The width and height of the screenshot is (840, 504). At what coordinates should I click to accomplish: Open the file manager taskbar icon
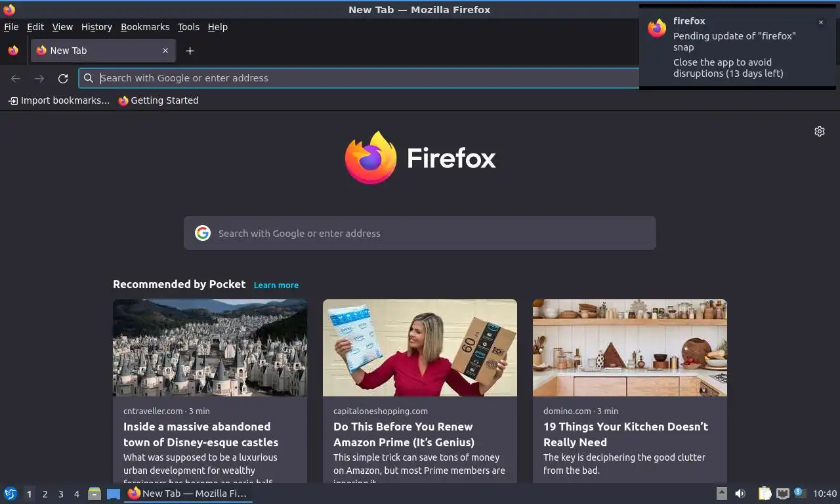pyautogui.click(x=94, y=493)
